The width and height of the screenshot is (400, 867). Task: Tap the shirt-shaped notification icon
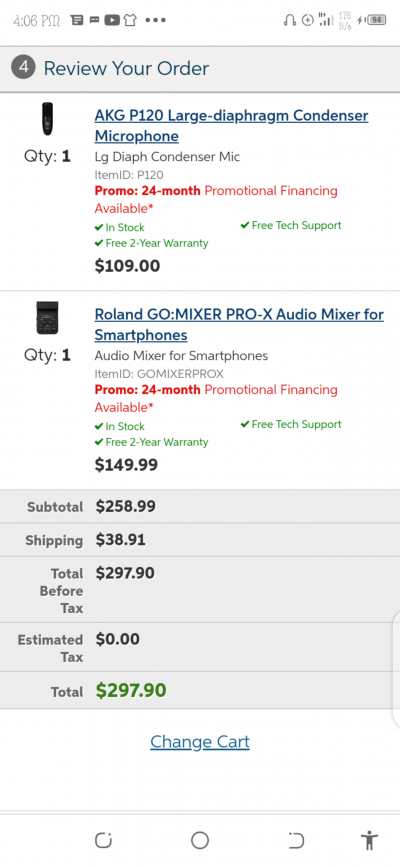[129, 20]
